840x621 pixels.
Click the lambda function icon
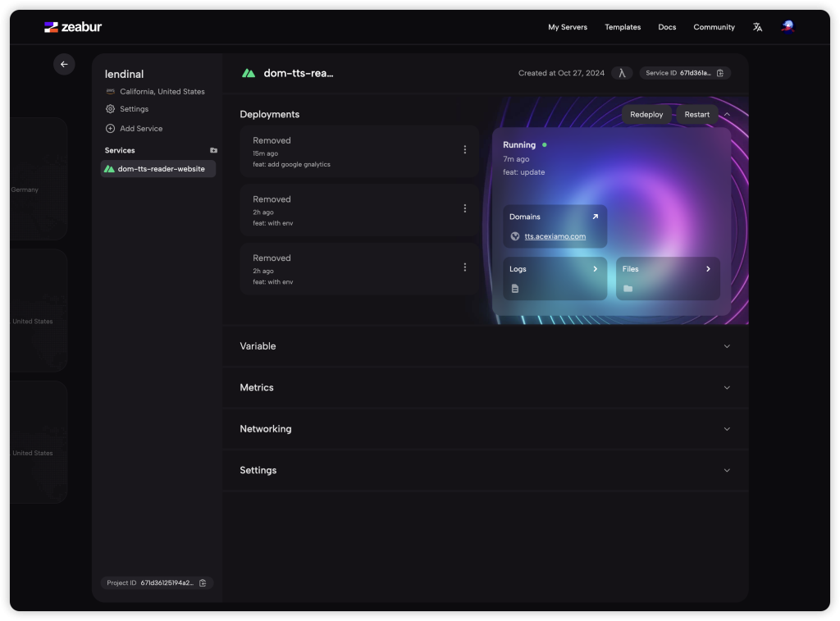click(622, 73)
